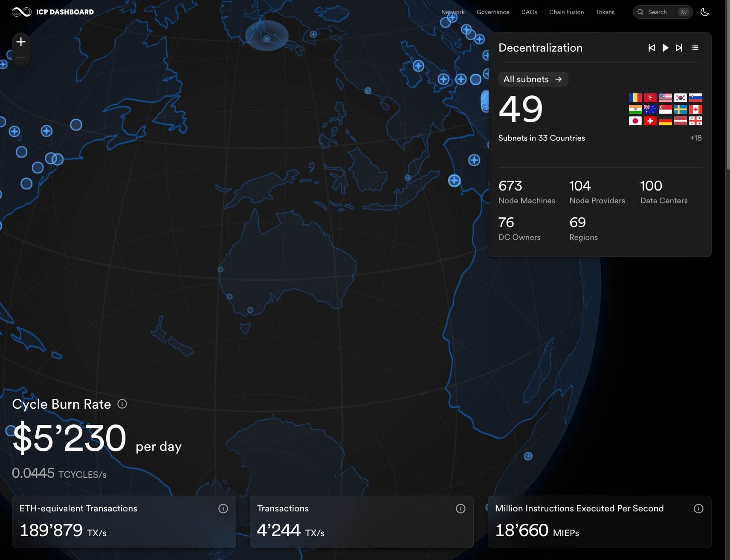Click the Japan flag
Viewport: 730px width, 560px height.
635,121
